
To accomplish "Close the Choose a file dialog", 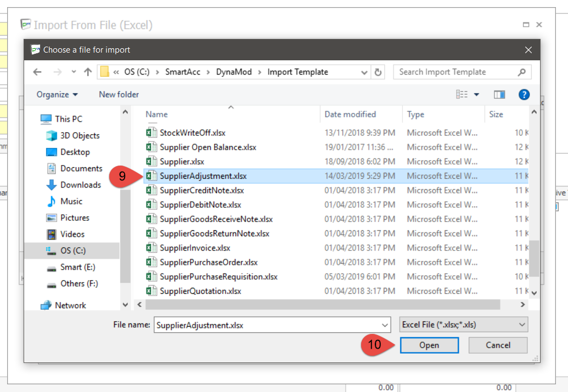I will click(x=528, y=50).
